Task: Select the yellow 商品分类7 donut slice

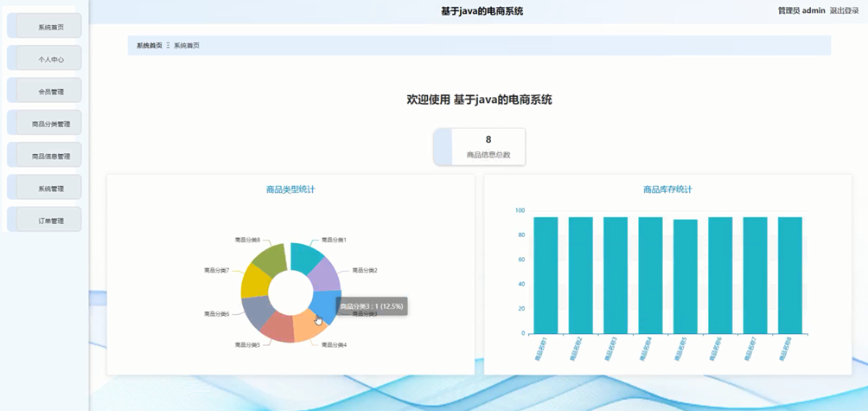Action: coord(256,278)
